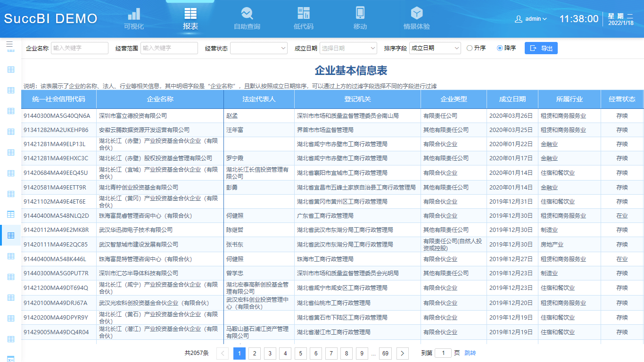
Task: Open the 报表 (Reports) module icon
Action: click(190, 14)
